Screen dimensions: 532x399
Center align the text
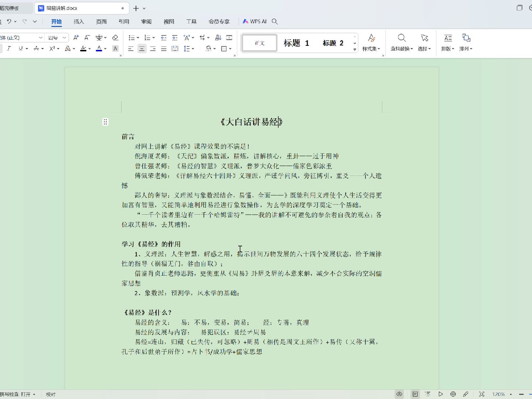point(142,48)
